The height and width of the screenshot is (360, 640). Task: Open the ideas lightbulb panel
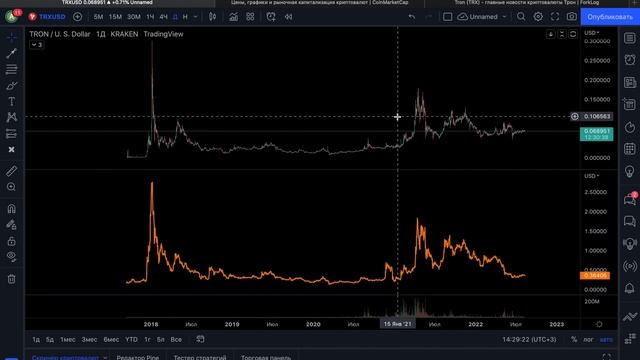[x=630, y=171]
